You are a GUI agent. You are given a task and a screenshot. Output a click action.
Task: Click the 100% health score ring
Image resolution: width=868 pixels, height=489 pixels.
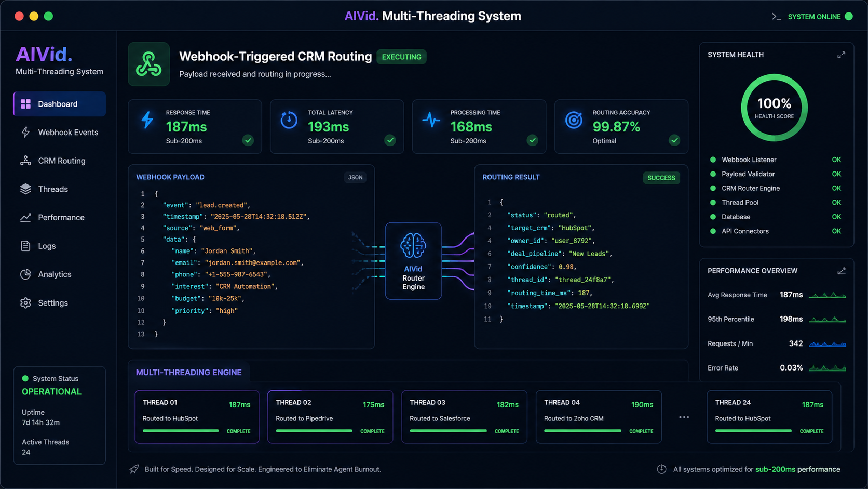[774, 108]
